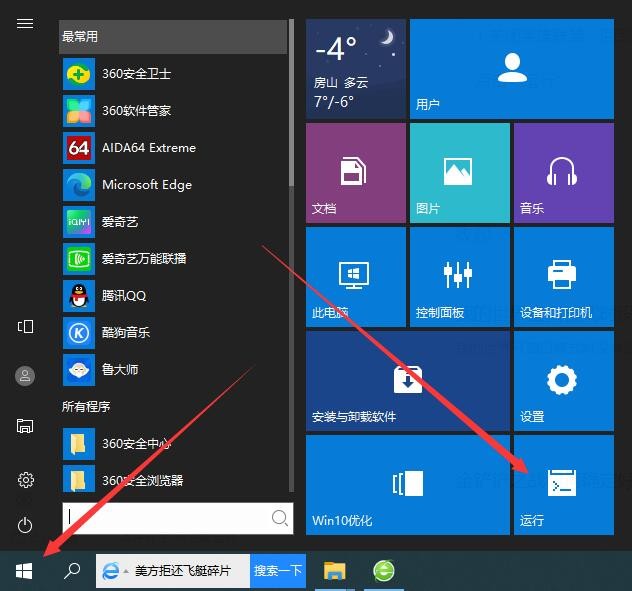Image resolution: width=632 pixels, height=591 pixels.
Task: Expand the hamburger menu at top-left
Action: coord(25,24)
